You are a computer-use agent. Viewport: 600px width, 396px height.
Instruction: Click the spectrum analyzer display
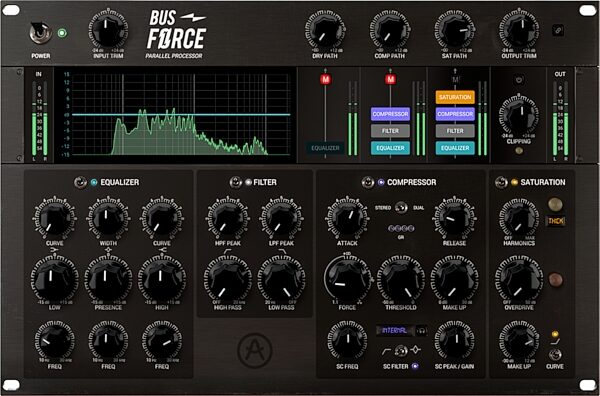pyautogui.click(x=176, y=115)
